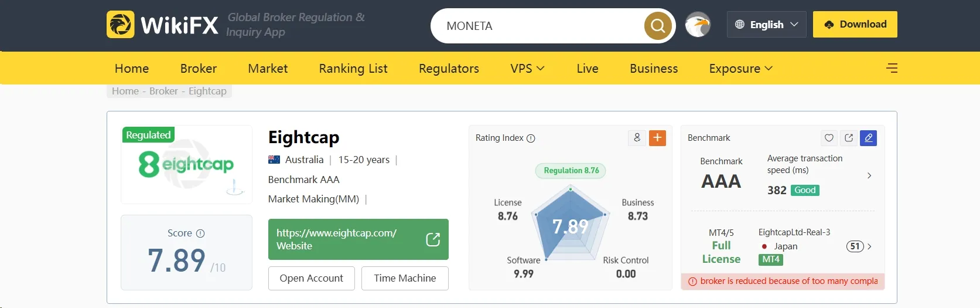Viewport: 980px width, 308px height.
Task: Open the hamburger menu icon
Action: click(x=892, y=68)
